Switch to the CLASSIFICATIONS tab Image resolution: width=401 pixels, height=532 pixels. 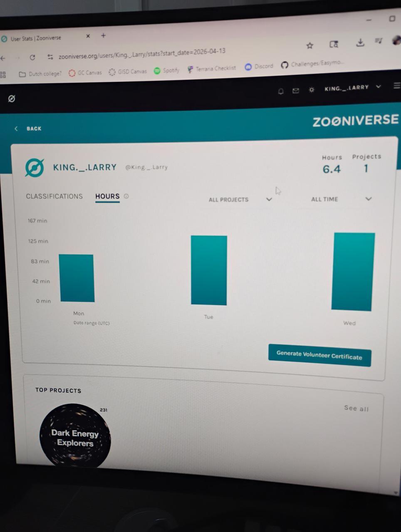click(54, 196)
